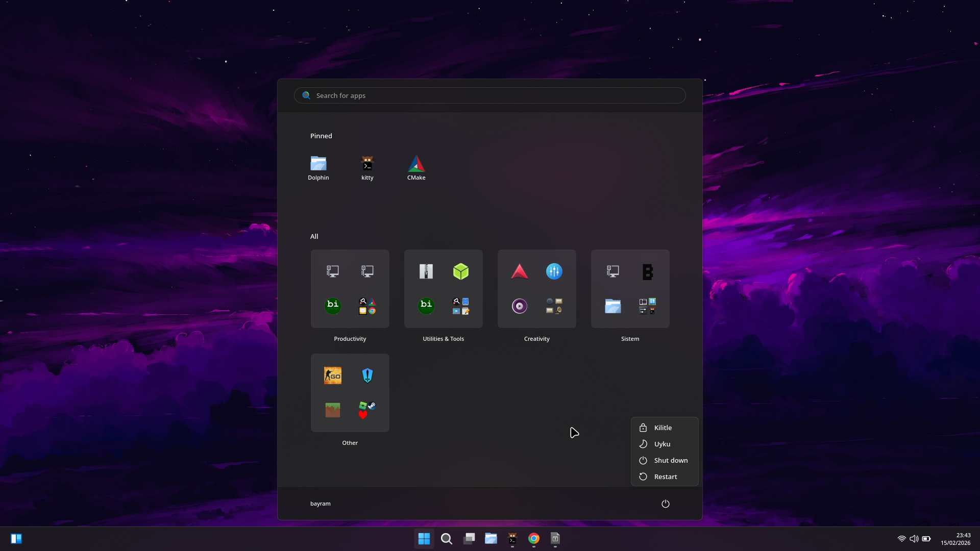Open the CS:GO icon in Other folder

332,375
